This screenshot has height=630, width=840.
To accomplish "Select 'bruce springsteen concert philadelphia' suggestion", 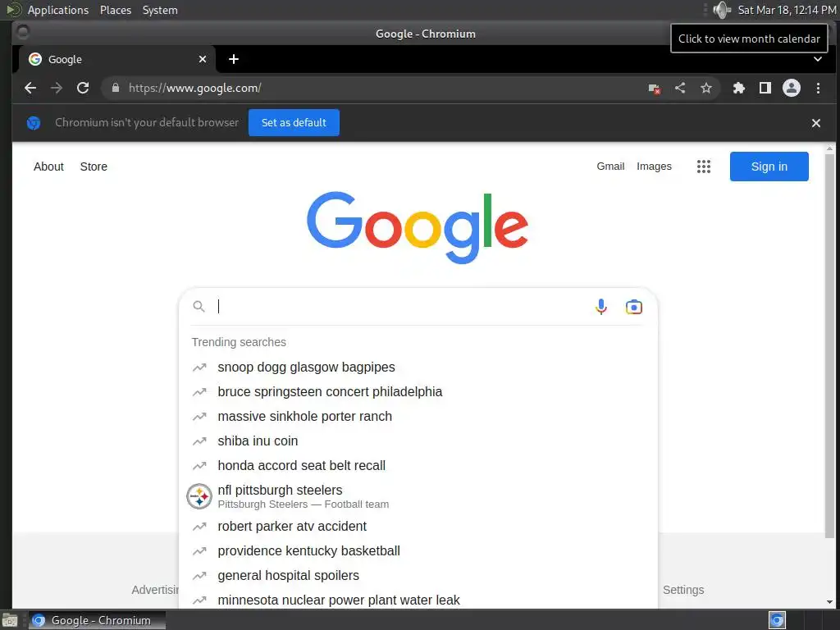I will click(418, 391).
